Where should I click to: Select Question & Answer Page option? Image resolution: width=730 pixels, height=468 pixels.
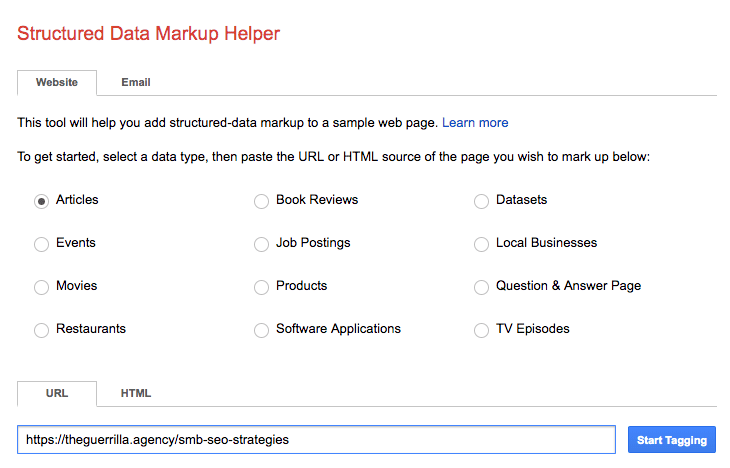coord(481,287)
